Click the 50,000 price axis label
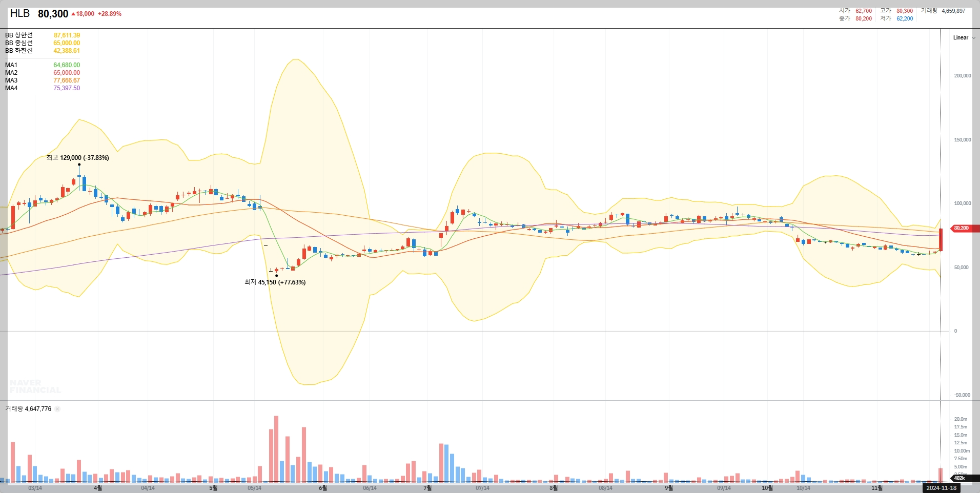Viewport: 980px width, 493px height. tap(962, 268)
